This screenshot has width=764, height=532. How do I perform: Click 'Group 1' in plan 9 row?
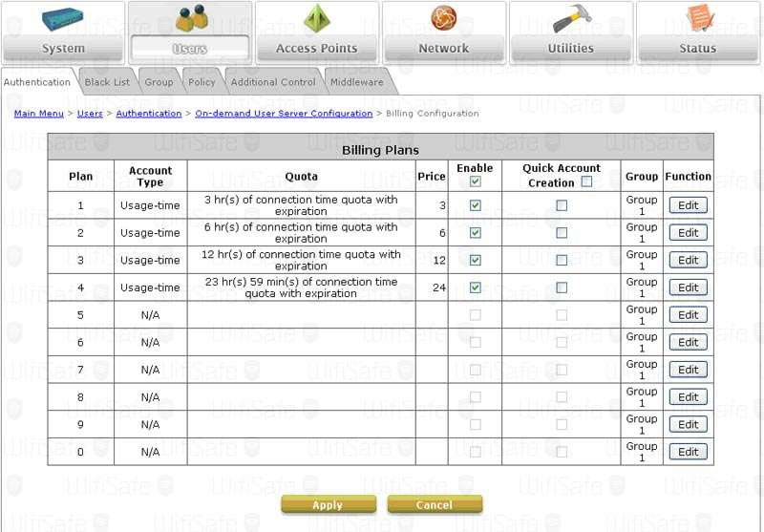[642, 424]
